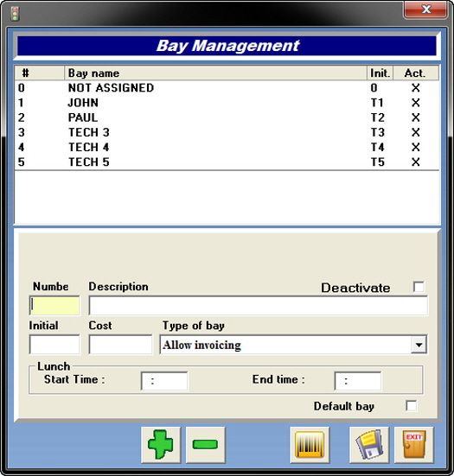
Task: Click the green minus remove bay icon
Action: [x=206, y=444]
